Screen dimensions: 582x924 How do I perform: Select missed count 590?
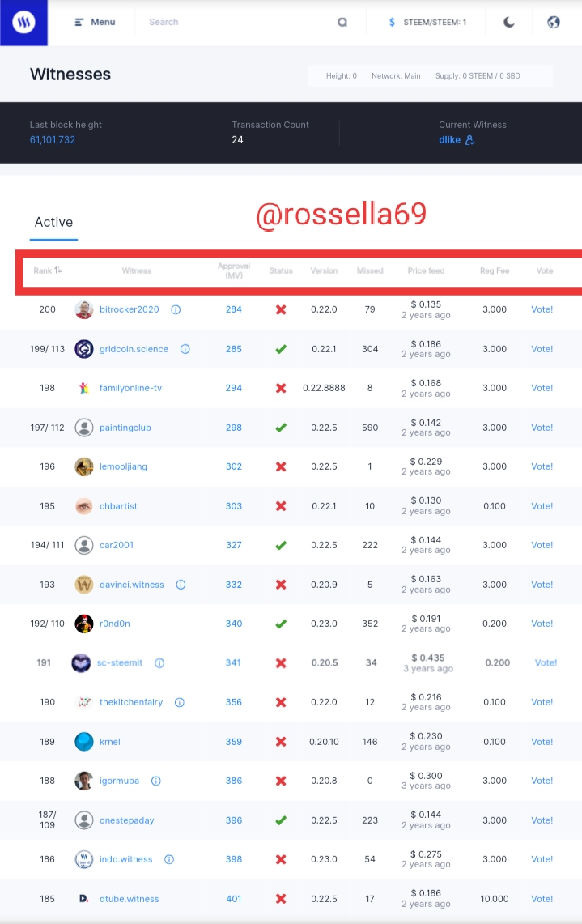(370, 428)
